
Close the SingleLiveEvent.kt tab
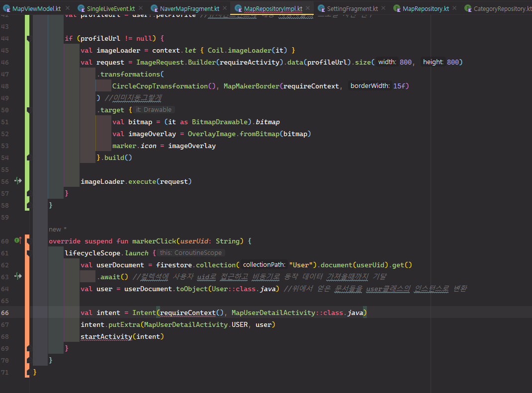(141, 8)
